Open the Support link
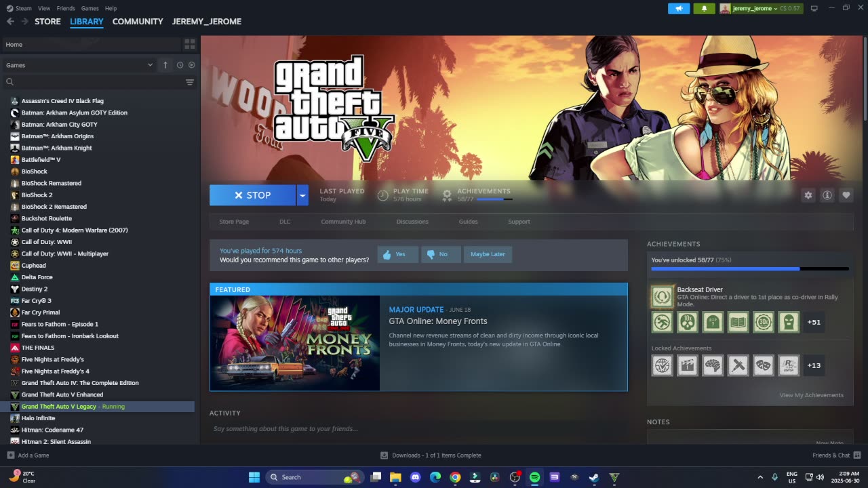This screenshot has height=488, width=868. pos(519,222)
